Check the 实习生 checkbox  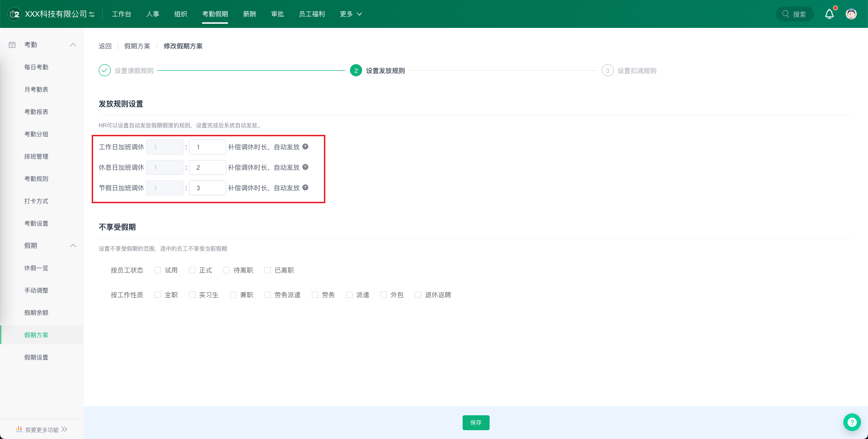192,295
